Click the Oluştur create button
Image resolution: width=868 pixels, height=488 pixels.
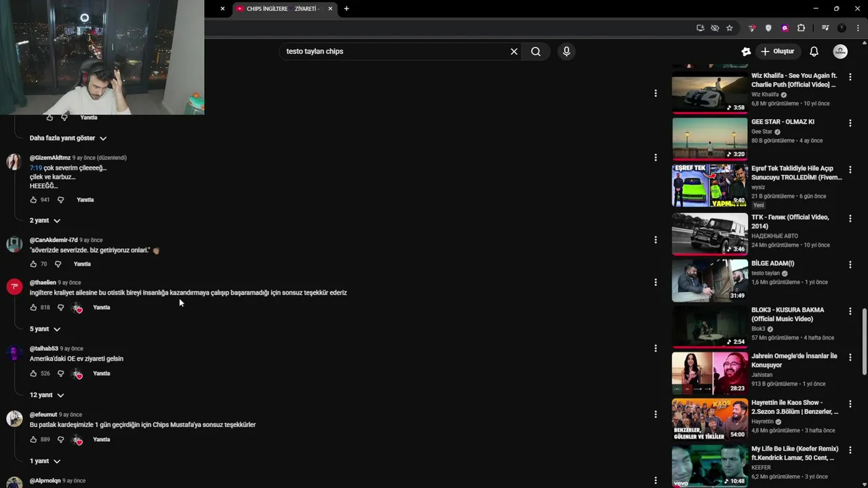(x=777, y=52)
